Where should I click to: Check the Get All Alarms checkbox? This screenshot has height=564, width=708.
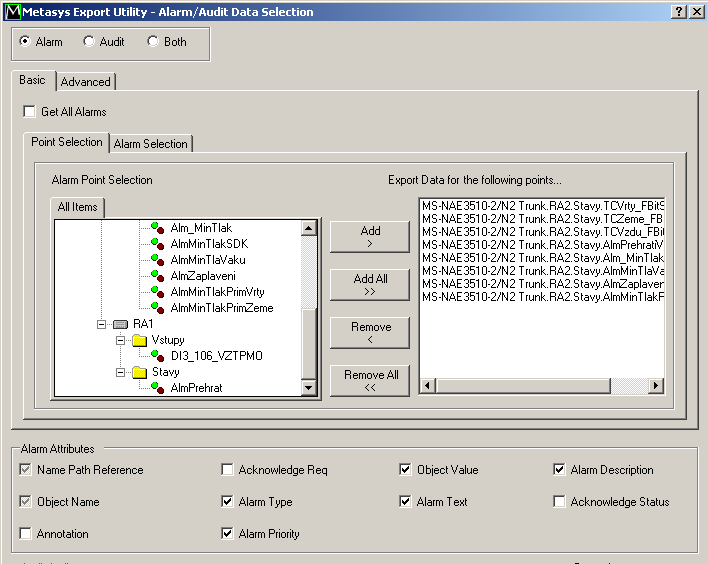pyautogui.click(x=29, y=112)
